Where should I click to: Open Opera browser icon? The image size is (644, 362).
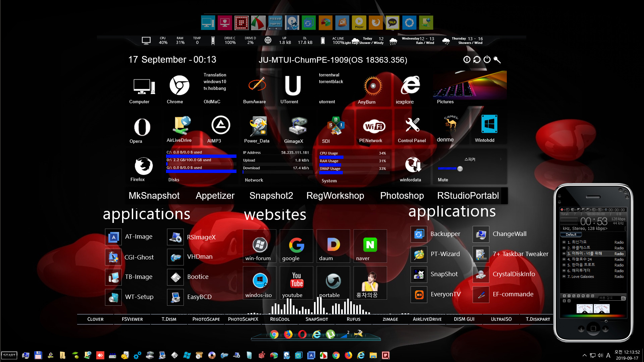(142, 127)
